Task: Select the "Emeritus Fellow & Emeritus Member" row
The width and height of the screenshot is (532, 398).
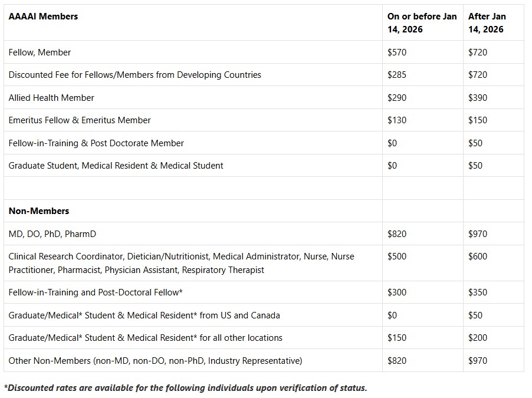Action: [80, 120]
